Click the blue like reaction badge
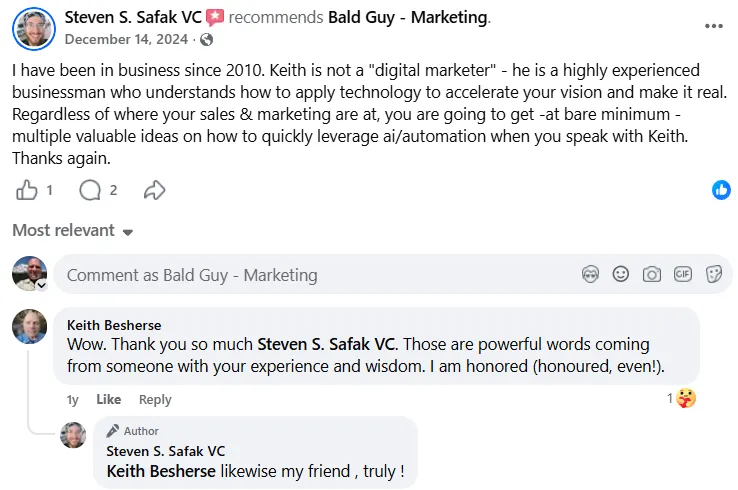 (721, 190)
